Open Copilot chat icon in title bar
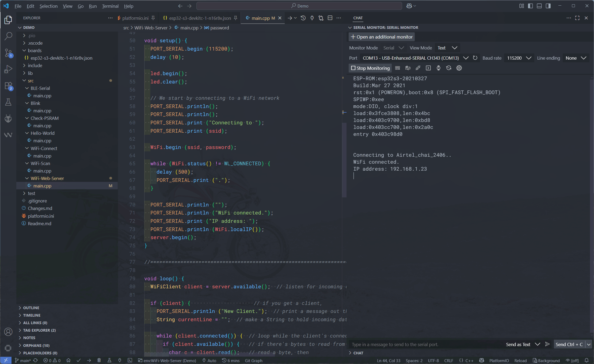 [409, 6]
